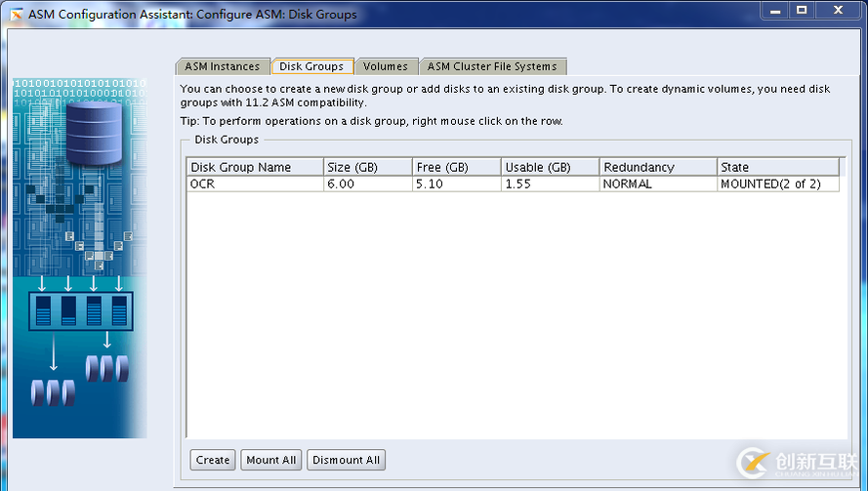Viewport: 868px width, 491px height.
Task: Click the Free (GB) column header
Action: pos(457,167)
